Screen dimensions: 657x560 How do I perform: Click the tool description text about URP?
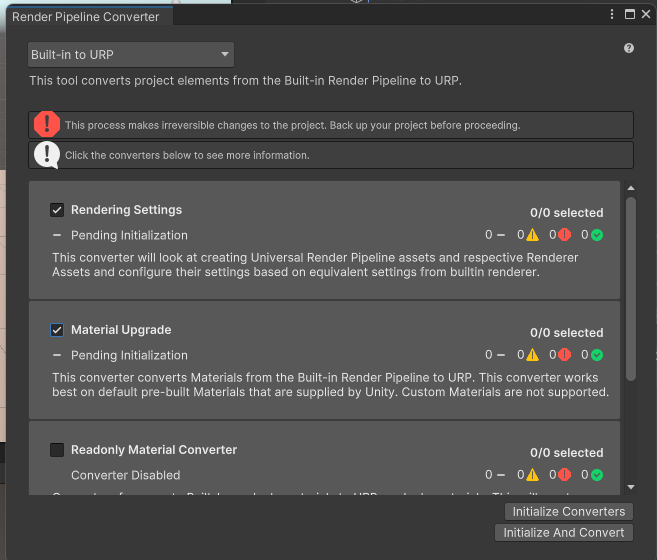pyautogui.click(x=245, y=80)
